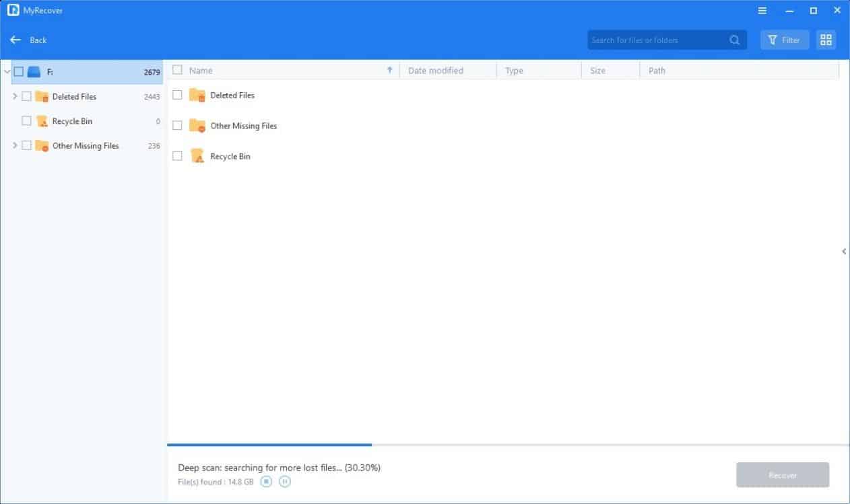Click the 2679 count beside F: drive
850x504 pixels.
[x=152, y=72]
